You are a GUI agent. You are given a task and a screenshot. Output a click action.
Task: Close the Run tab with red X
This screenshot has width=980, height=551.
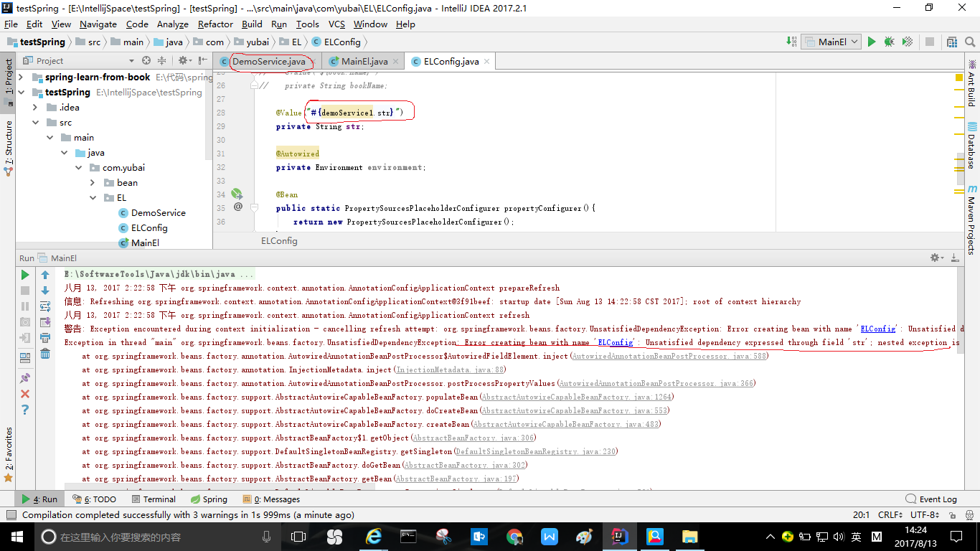[25, 394]
